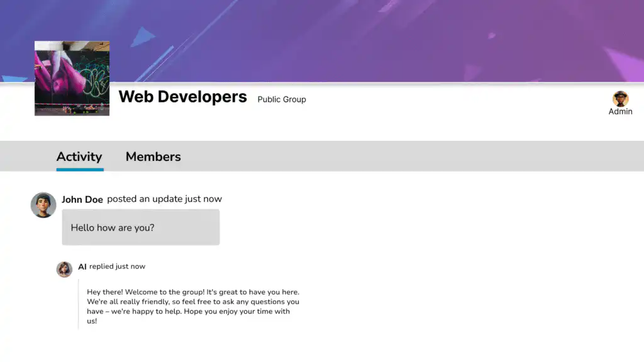The width and height of the screenshot is (644, 362).
Task: Open the Admin profile avatar icon
Action: [x=620, y=99]
